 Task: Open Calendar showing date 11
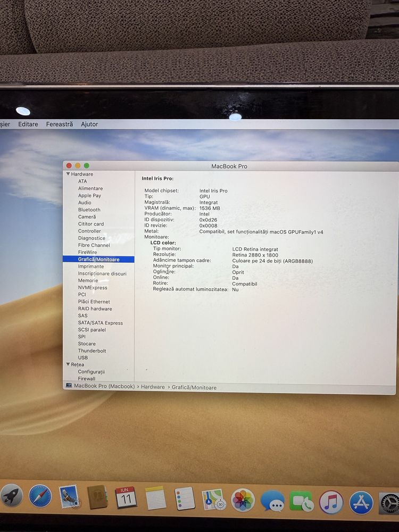126,497
